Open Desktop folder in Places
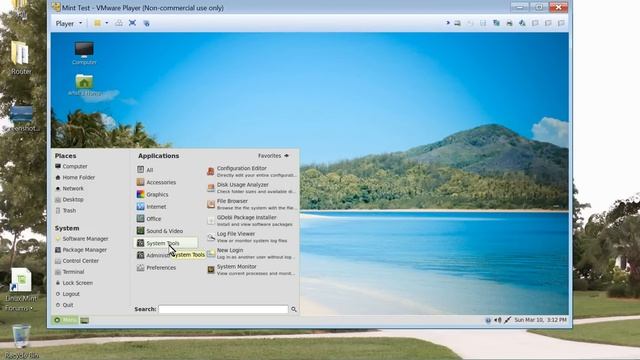 pyautogui.click(x=69, y=200)
